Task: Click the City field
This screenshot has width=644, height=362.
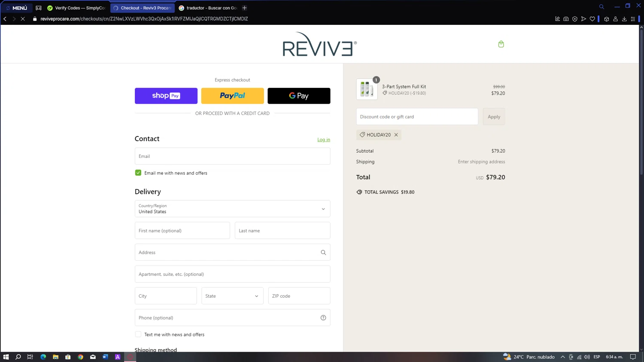Action: click(166, 296)
